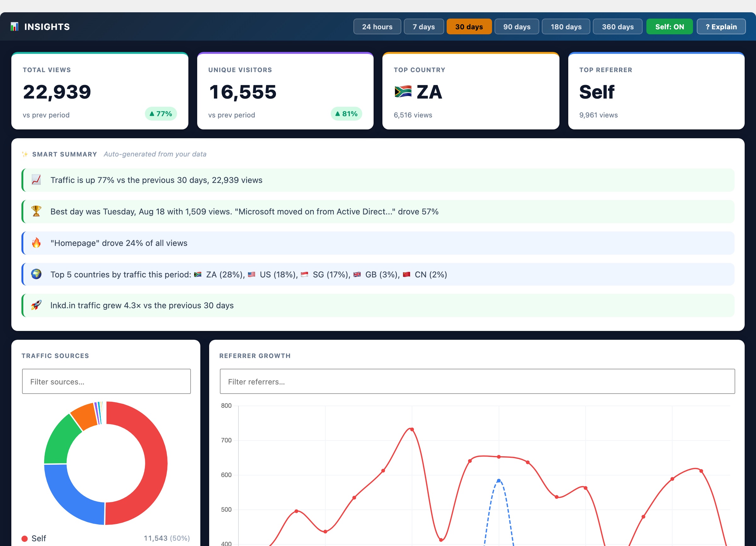Click the fire icon beside Homepage summary

click(36, 243)
